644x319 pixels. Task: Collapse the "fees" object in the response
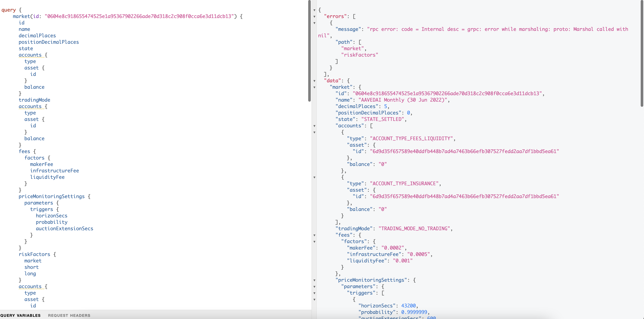[x=314, y=235]
